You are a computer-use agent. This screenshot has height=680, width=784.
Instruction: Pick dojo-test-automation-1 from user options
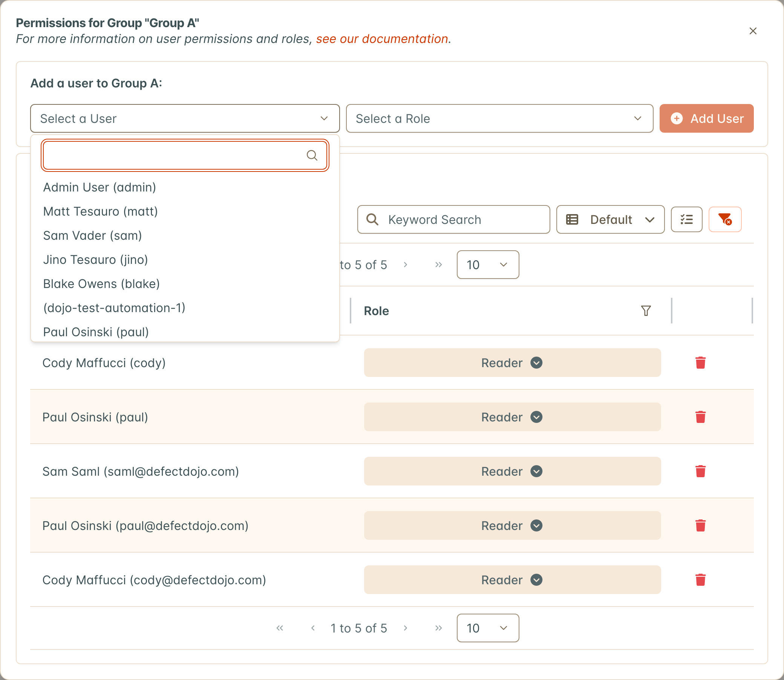(x=114, y=308)
